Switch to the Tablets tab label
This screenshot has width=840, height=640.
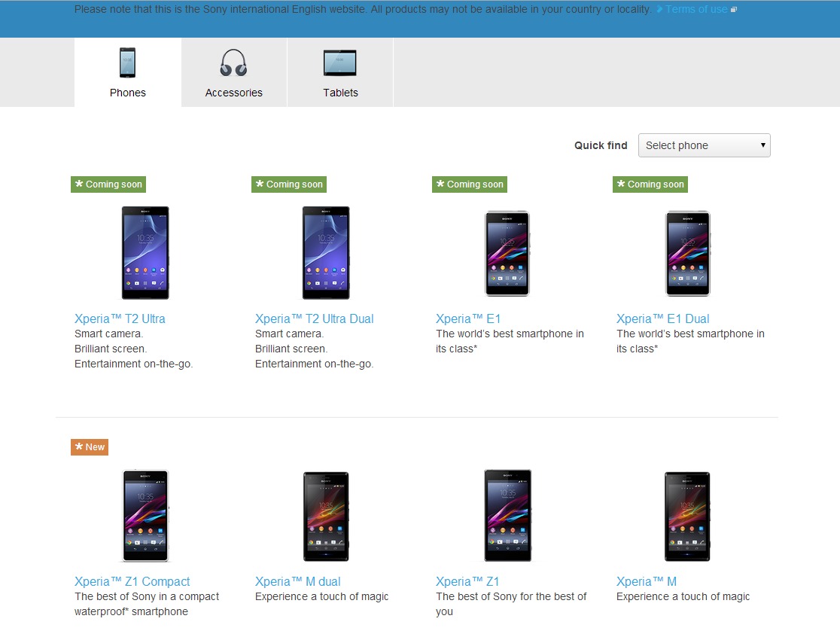tap(340, 93)
